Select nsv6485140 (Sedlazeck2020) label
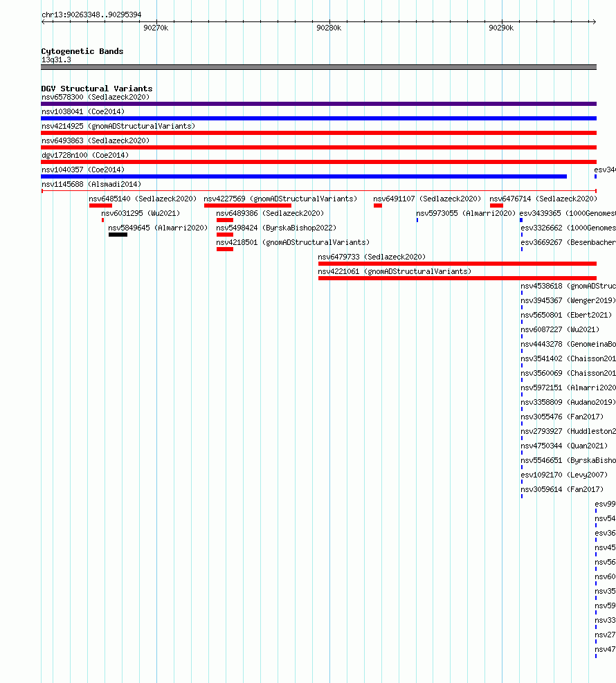This screenshot has height=683, width=616. pyautogui.click(x=143, y=199)
